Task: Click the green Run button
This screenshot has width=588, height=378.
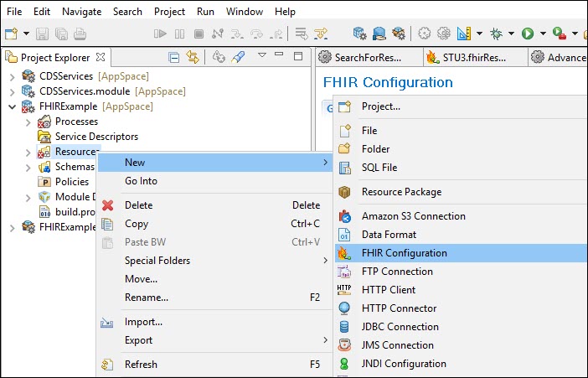Action: (528, 34)
